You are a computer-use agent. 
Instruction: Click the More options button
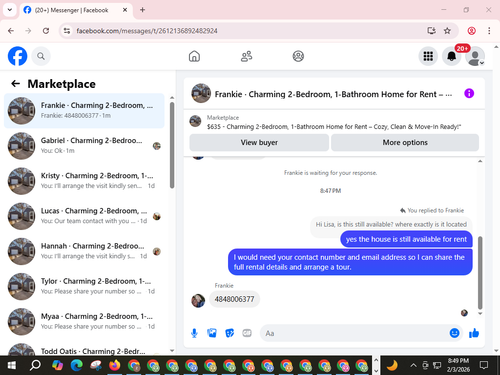pyautogui.click(x=405, y=142)
